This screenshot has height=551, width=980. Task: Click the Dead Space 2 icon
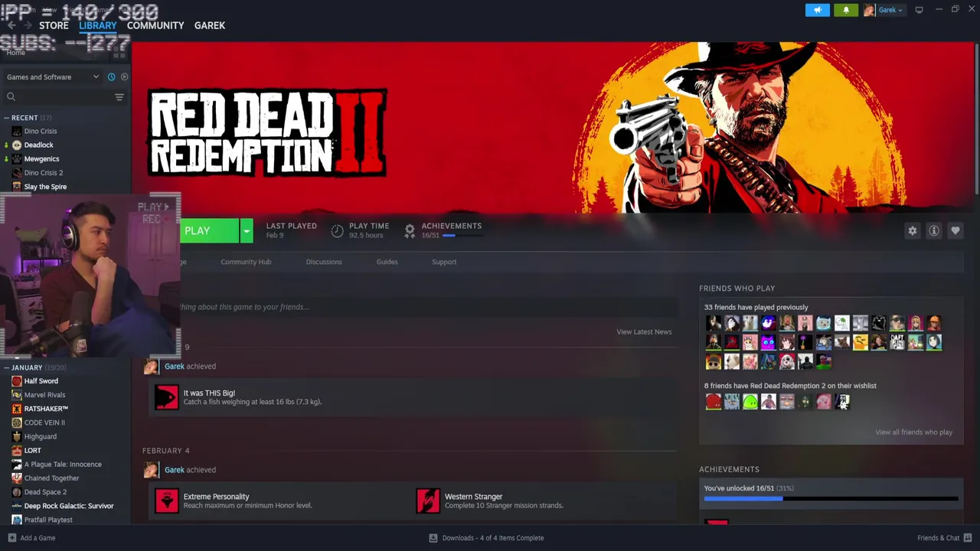click(17, 492)
